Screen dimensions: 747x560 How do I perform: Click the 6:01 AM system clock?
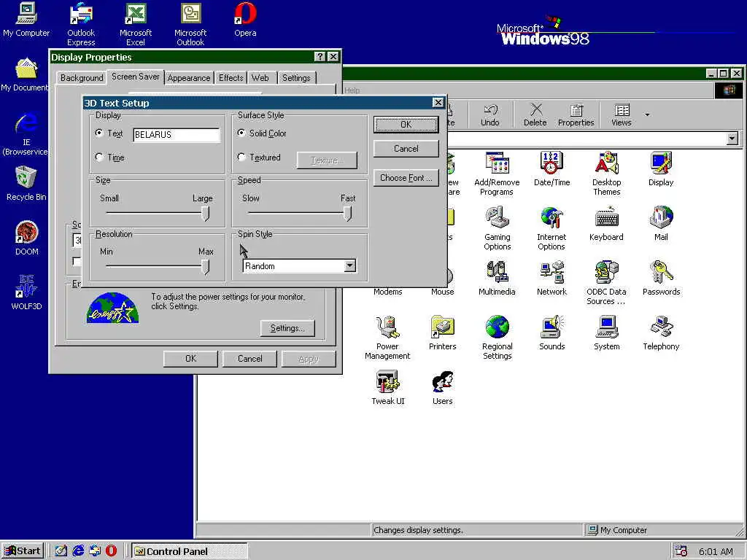point(716,551)
